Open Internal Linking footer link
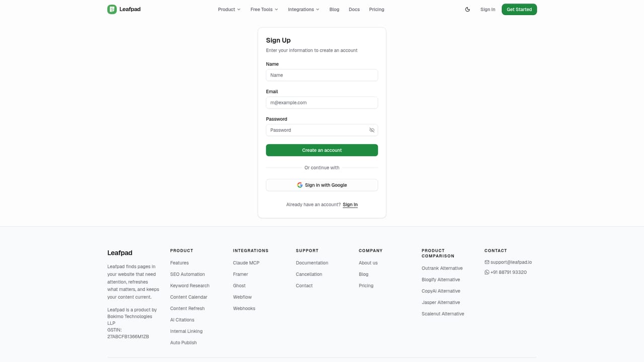This screenshot has height=362, width=644. pos(186,331)
